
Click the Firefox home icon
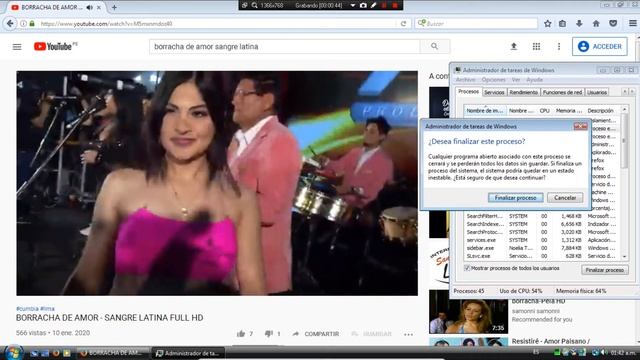596,24
